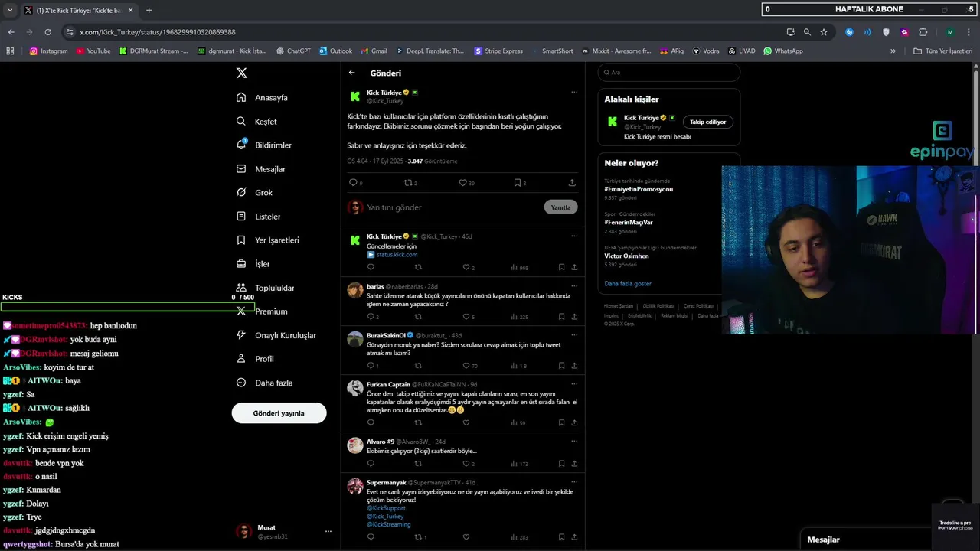The height and width of the screenshot is (551, 980).
Task: Open Bildirimler notifications
Action: (263, 145)
